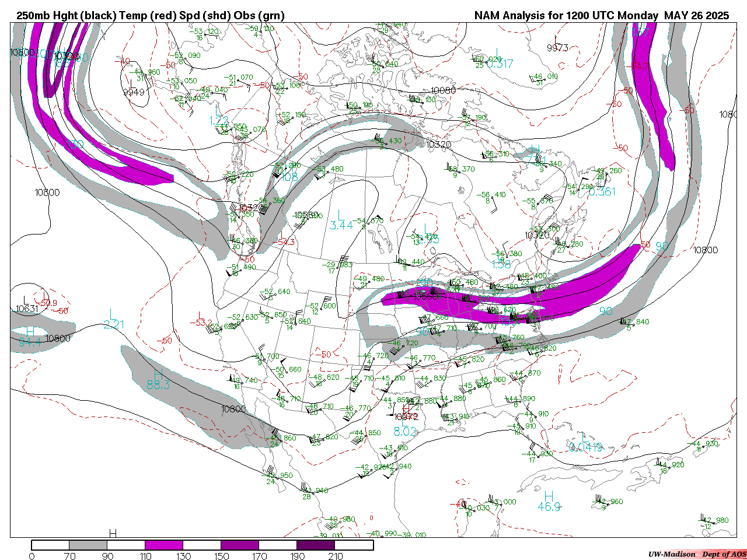Click the '2.21' low wind speed label
Screen dimensions: 747x560
click(x=114, y=325)
